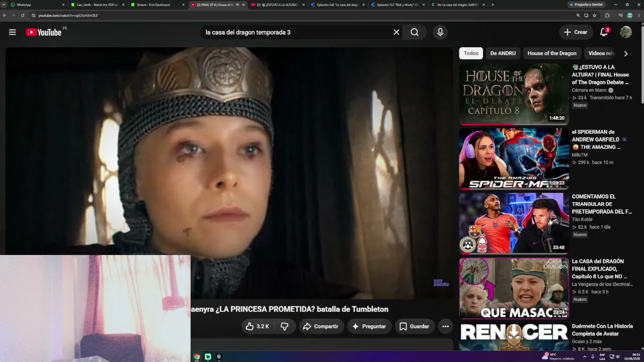This screenshot has height=362, width=644.
Task: Open a new browser tab
Action: click(x=493, y=5)
